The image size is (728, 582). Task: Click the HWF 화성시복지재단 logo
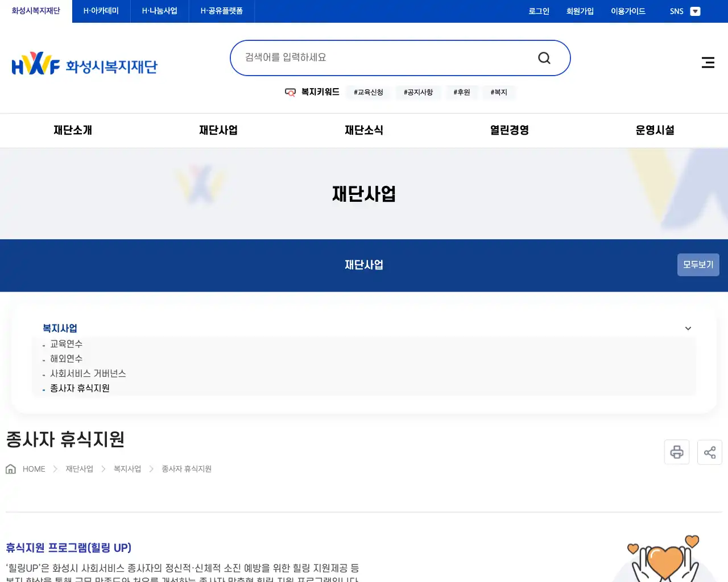click(84, 63)
